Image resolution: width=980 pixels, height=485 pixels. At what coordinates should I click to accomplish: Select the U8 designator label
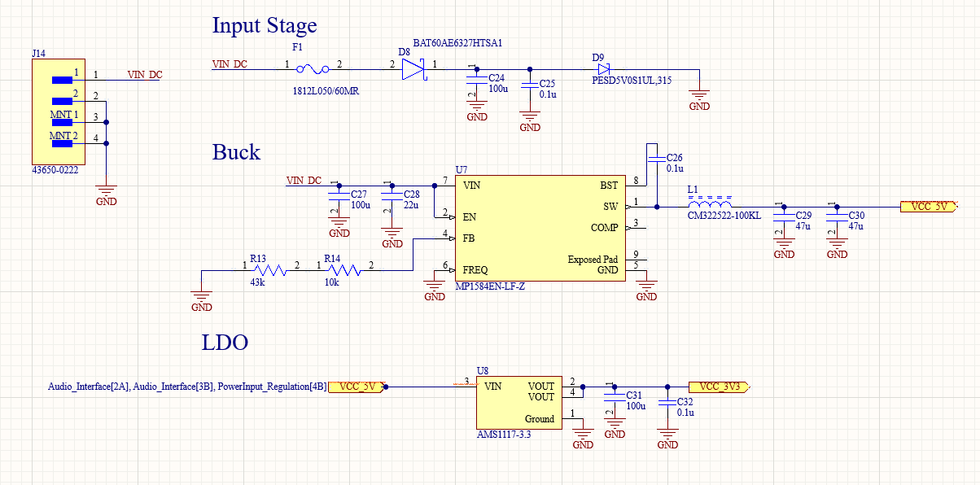point(482,370)
